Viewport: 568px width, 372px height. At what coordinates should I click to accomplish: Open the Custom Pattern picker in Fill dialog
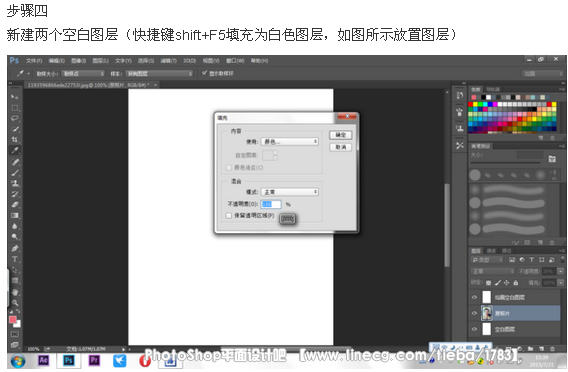[270, 155]
